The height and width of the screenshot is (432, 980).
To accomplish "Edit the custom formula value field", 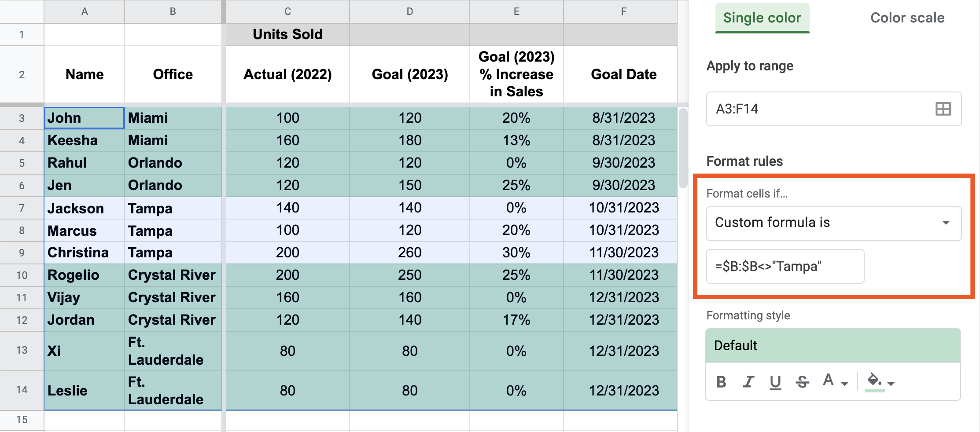I will click(x=785, y=267).
